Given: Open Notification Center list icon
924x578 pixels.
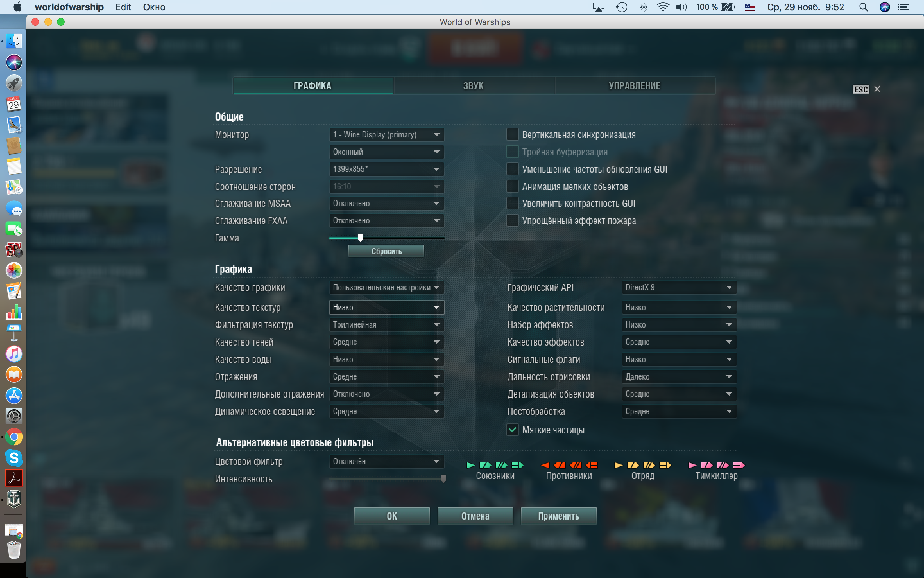Looking at the screenshot, I should point(903,7).
